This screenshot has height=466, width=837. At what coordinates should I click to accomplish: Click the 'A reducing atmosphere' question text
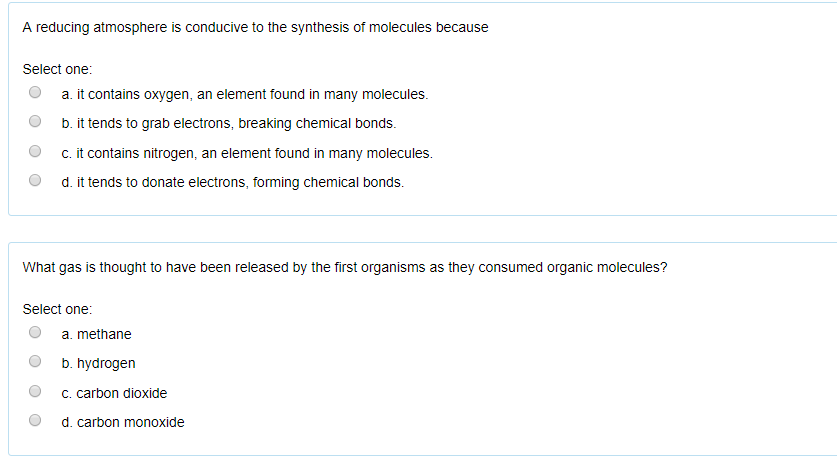tap(255, 28)
